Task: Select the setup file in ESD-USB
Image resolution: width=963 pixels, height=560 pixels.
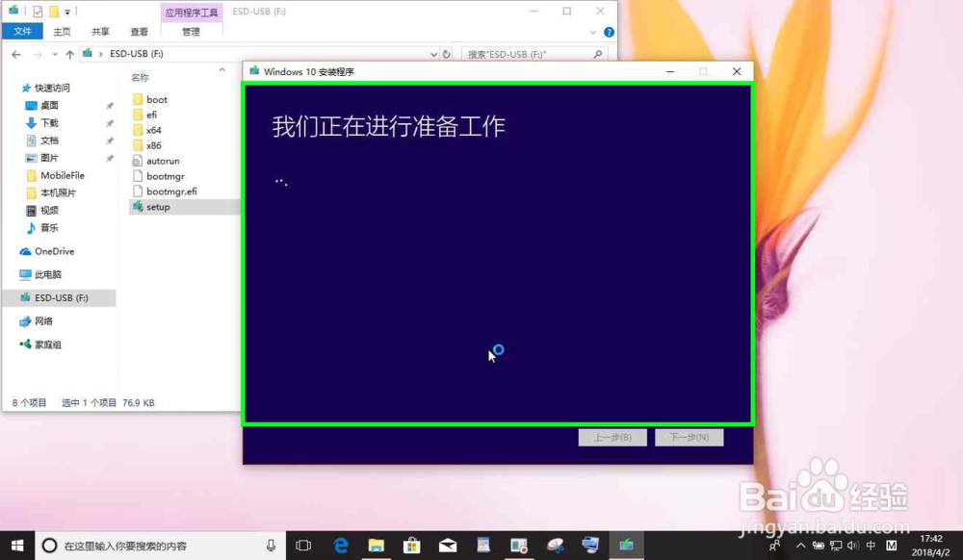Action: (157, 206)
